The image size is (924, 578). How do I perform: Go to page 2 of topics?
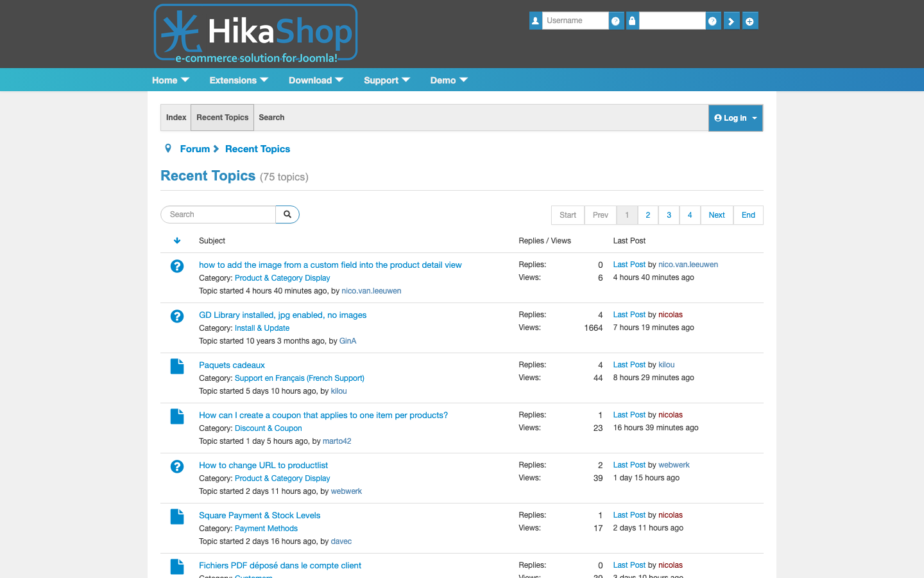[x=648, y=215]
